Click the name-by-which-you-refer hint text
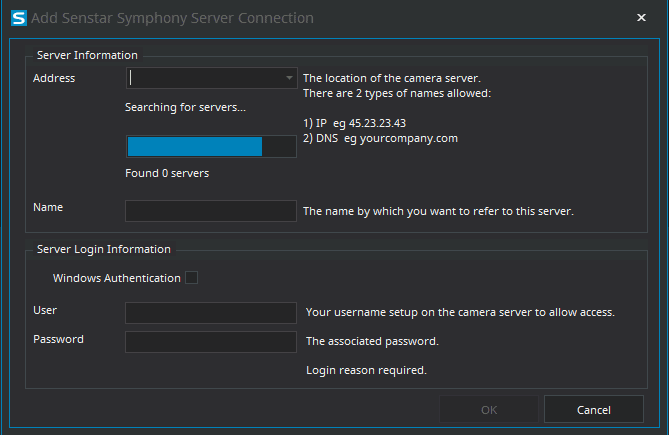This screenshot has height=435, width=669. [x=439, y=211]
